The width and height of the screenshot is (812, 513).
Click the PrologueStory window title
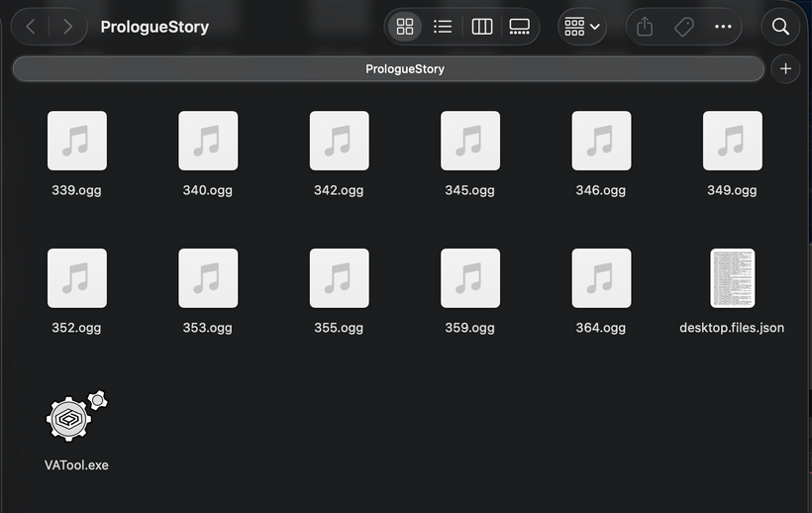(x=154, y=27)
